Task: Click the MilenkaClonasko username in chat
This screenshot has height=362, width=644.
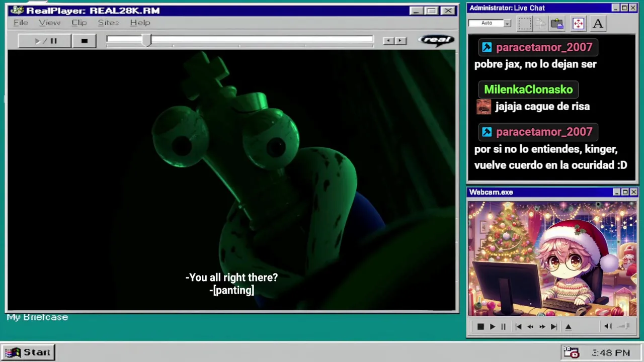Action: 528,89
